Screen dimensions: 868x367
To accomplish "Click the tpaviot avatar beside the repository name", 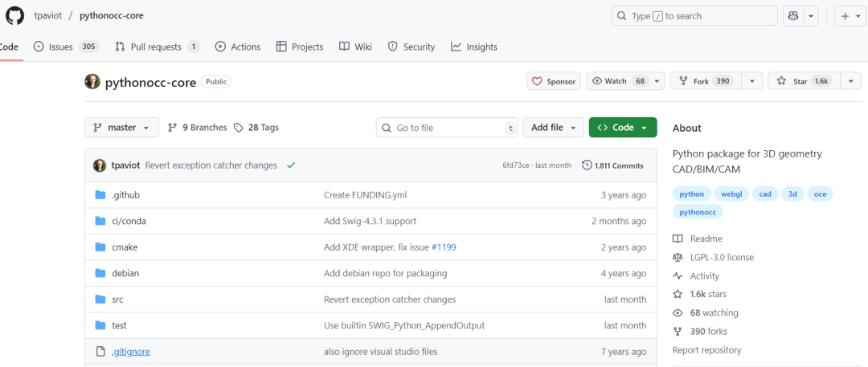I will 92,82.
